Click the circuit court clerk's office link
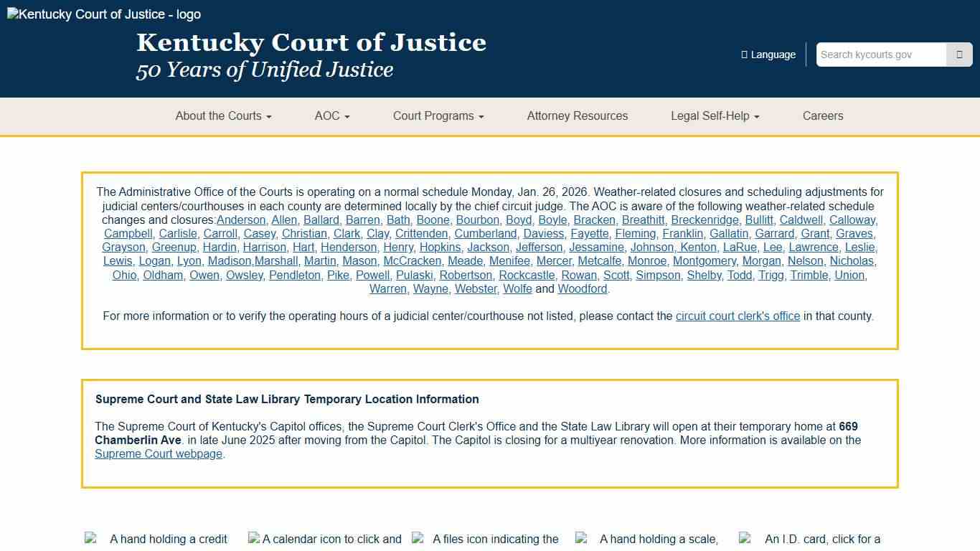 point(738,316)
